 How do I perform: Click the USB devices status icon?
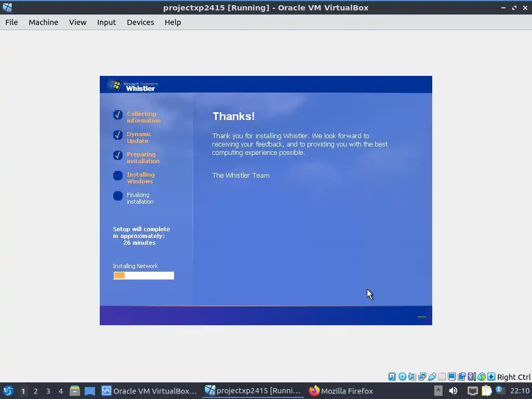click(432, 376)
